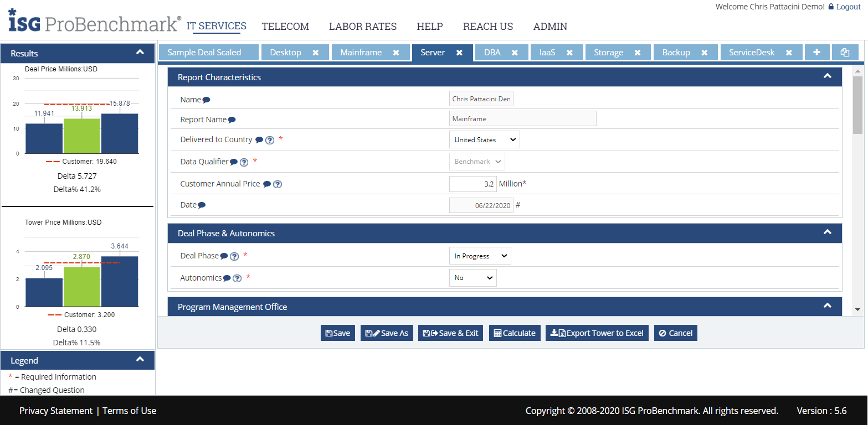Open the Deal Phase dropdown
This screenshot has height=425, width=868.
480,256
